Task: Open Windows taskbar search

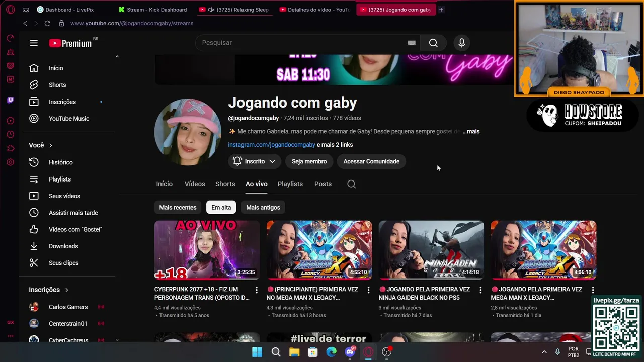Action: point(276,352)
